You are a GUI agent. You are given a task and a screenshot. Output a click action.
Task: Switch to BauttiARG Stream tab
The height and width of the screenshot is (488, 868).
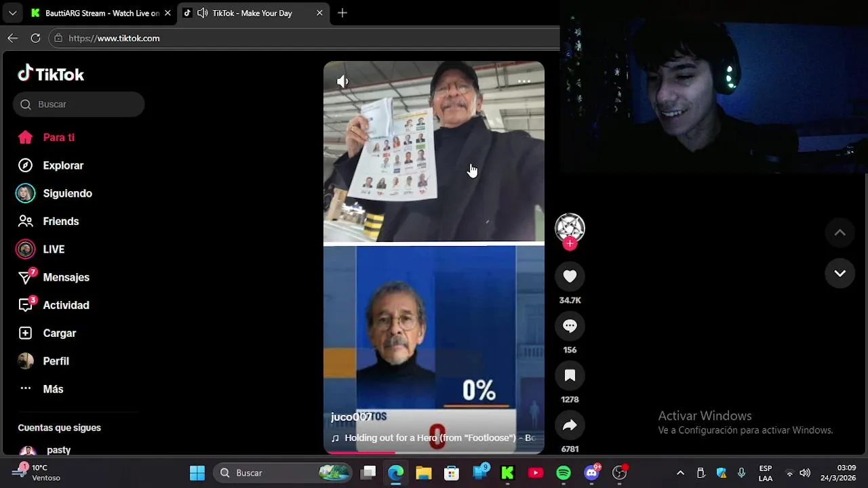click(x=95, y=13)
